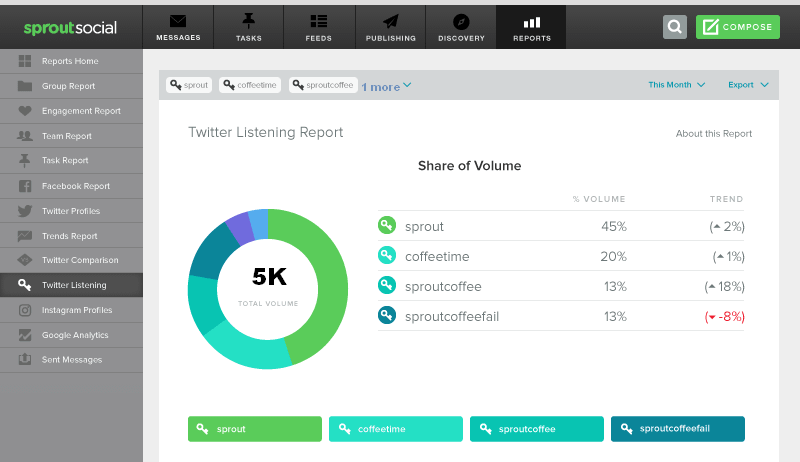Click the Share of Volume heading
The image size is (800, 462).
(469, 166)
